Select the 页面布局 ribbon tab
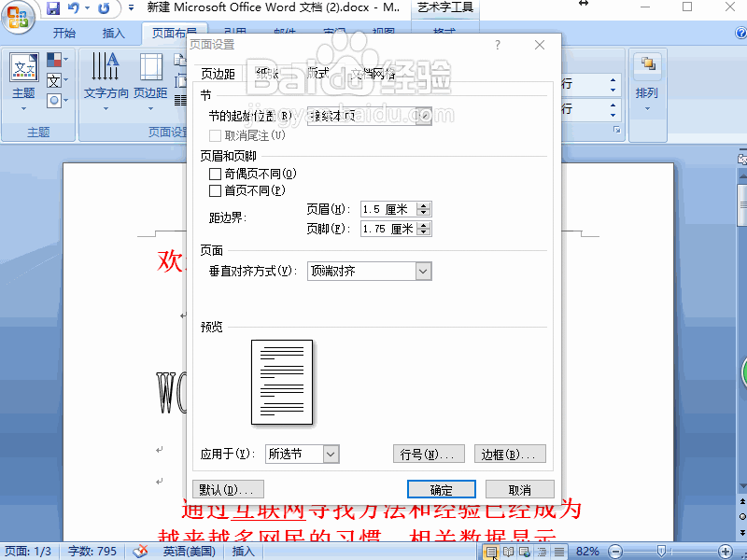The image size is (747, 560). (175, 33)
